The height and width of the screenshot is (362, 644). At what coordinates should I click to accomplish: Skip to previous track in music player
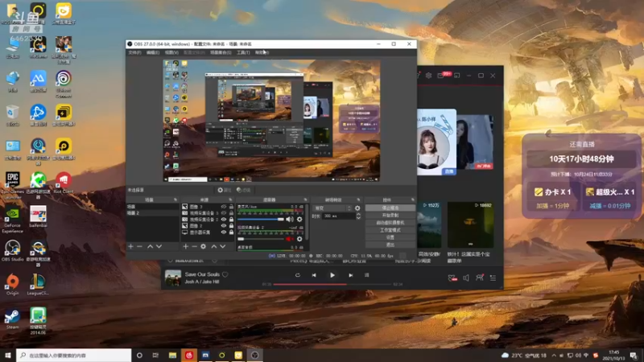(x=314, y=275)
